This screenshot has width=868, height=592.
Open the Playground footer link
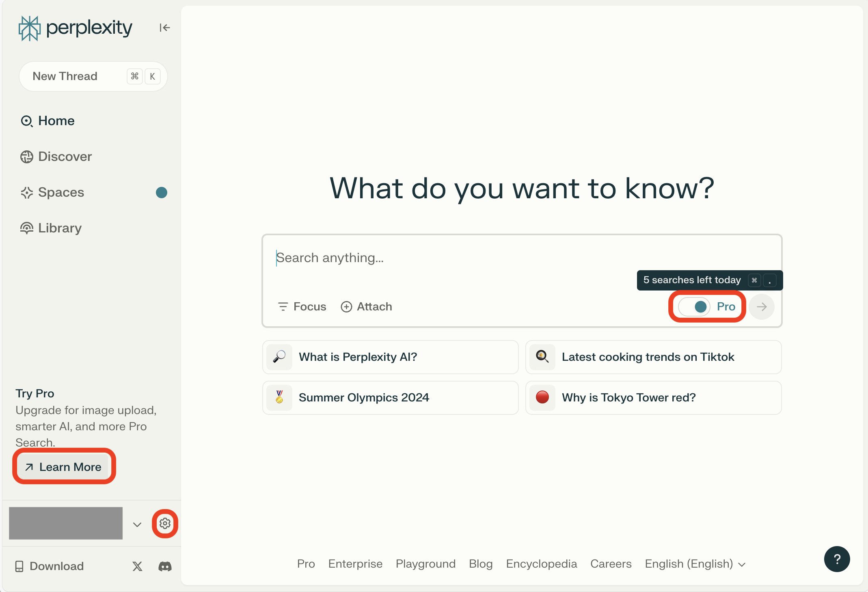point(425,564)
